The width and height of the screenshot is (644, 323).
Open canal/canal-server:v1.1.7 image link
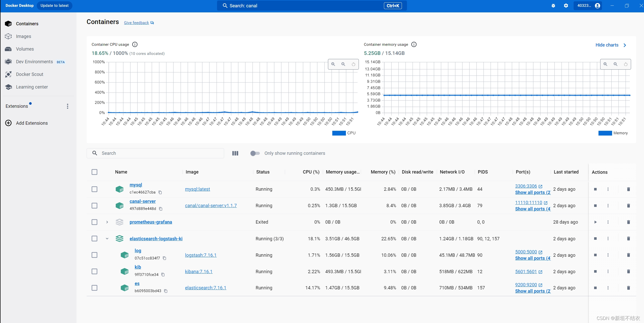tap(211, 206)
